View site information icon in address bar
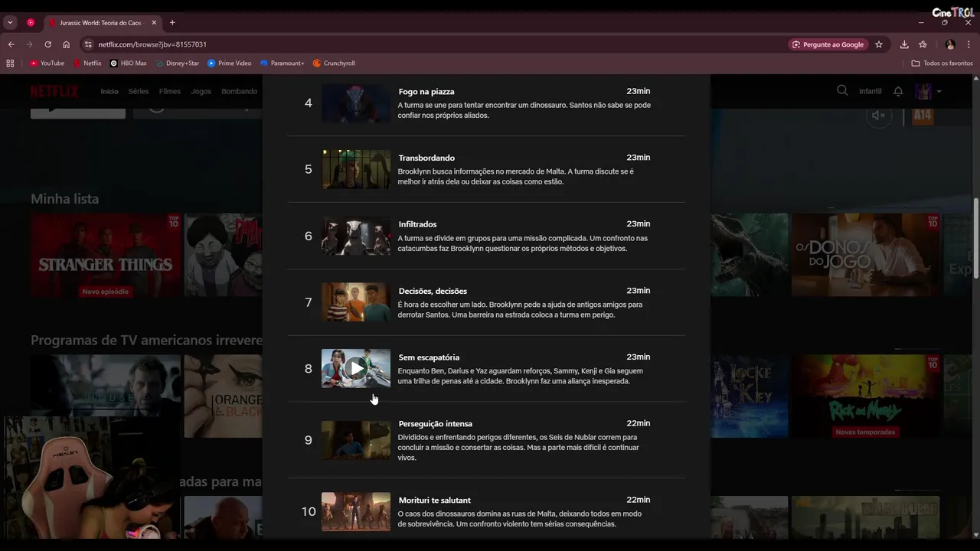 (x=88, y=44)
